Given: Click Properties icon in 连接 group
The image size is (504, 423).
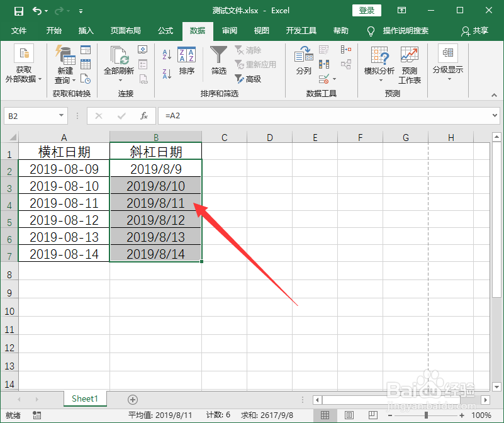Looking at the screenshot, I should pos(143,64).
